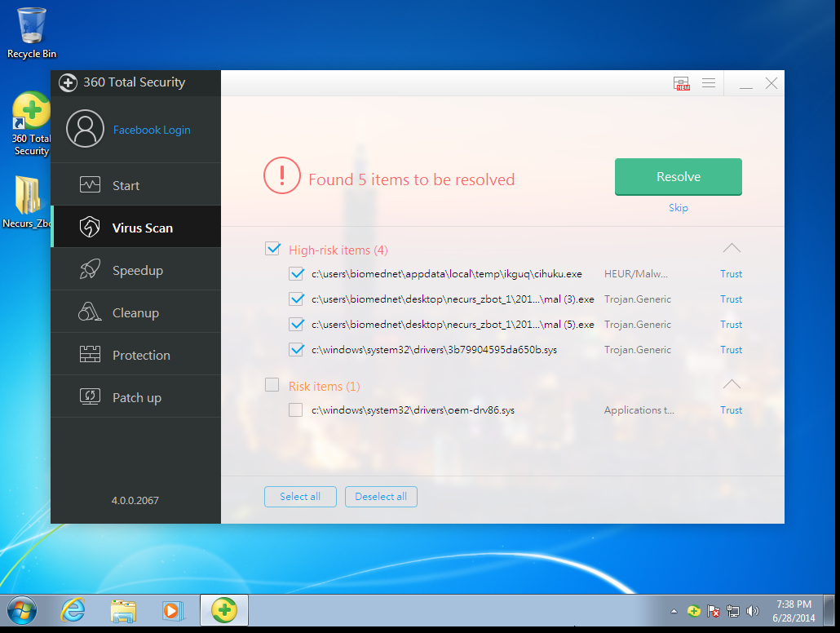The image size is (840, 633).
Task: Uncheck the 3b79904595da650b.sys checkbox
Action: click(x=296, y=349)
